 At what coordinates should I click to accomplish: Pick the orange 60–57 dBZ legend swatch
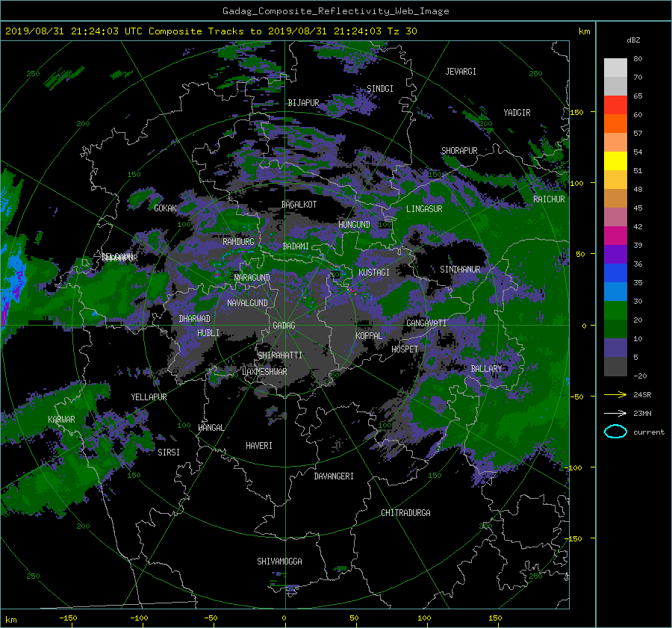[x=615, y=124]
